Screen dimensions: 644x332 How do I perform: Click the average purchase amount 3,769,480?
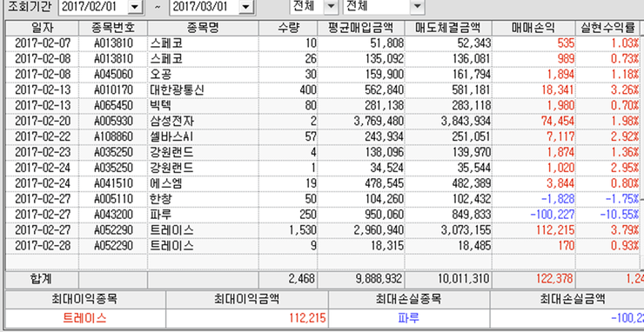coord(379,122)
